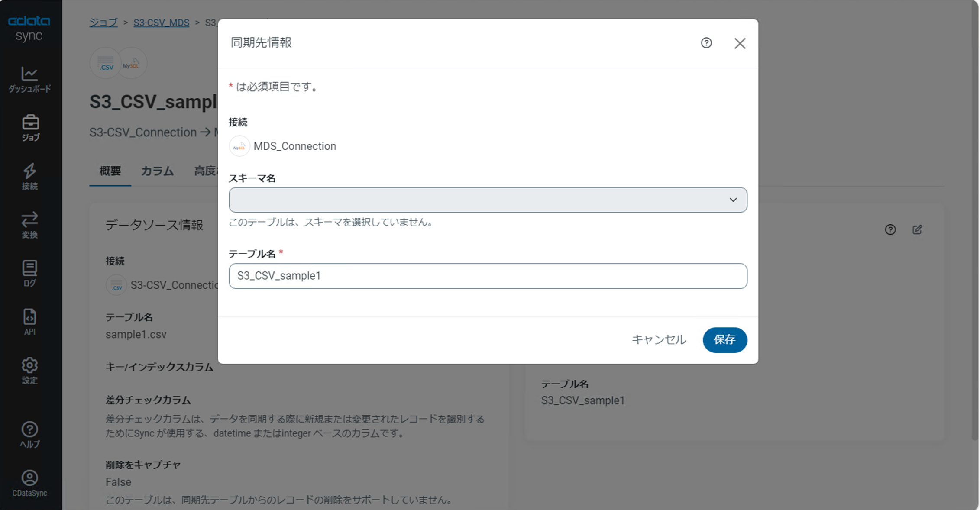The width and height of the screenshot is (980, 510).
Task: Open Logs (ログ) in sidebar
Action: pos(29,274)
